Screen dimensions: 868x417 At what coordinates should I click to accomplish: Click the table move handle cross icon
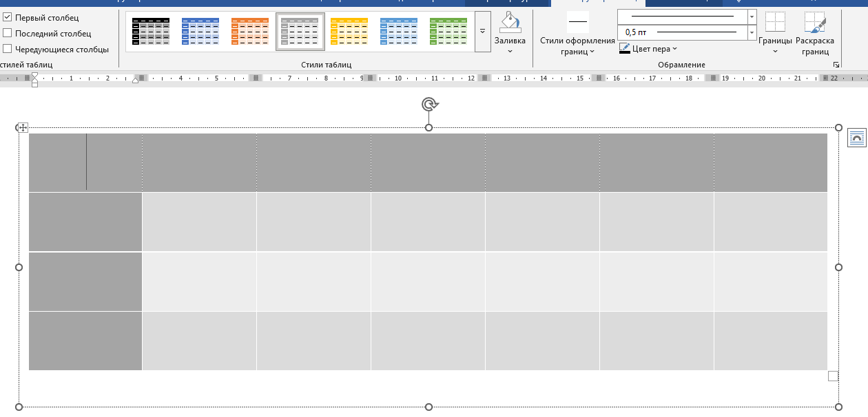point(23,127)
